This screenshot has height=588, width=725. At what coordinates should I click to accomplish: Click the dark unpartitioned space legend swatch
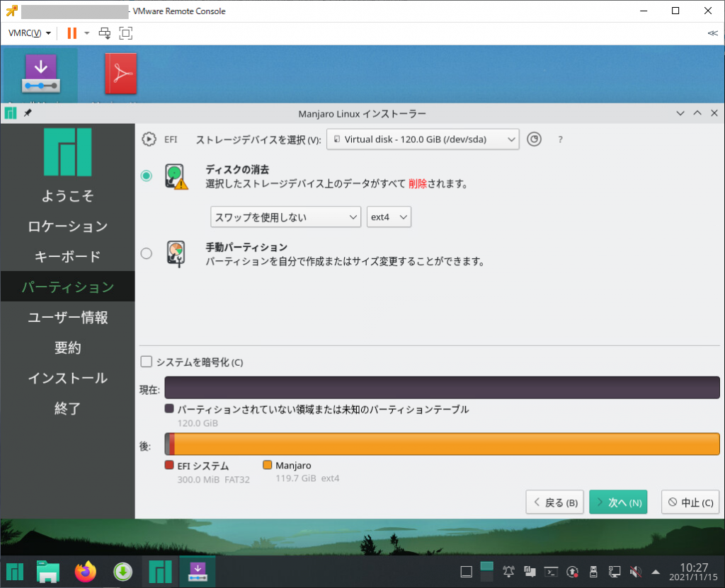[169, 409]
